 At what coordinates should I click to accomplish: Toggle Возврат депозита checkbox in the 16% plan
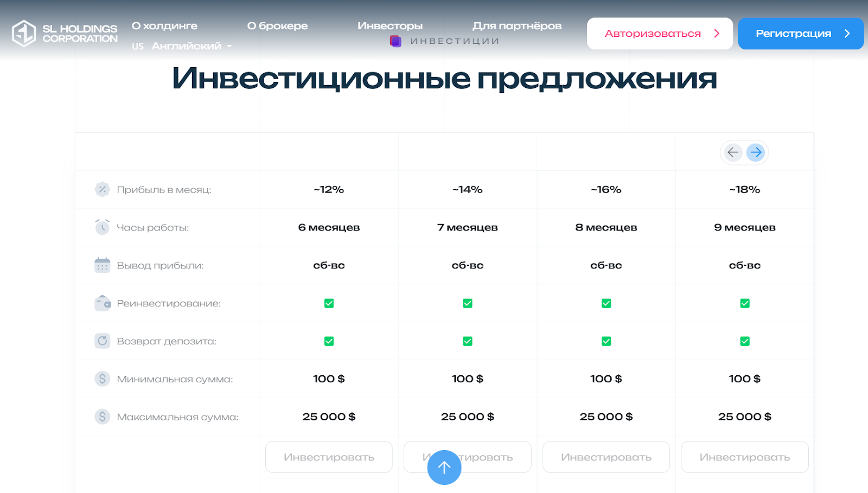(606, 341)
